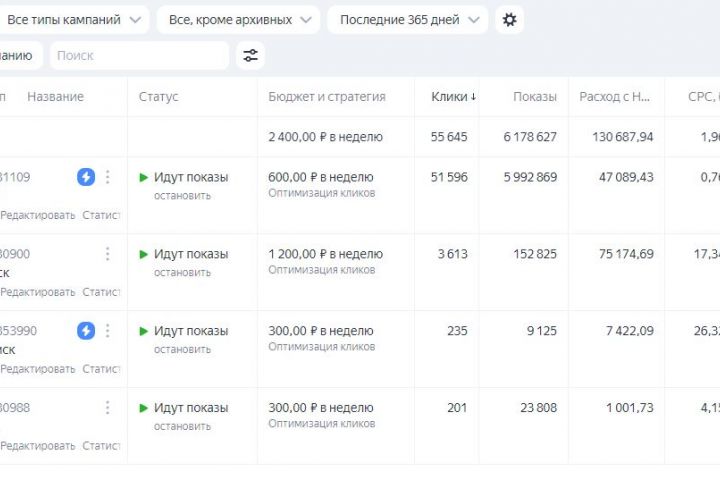Open the "600,00 ₽ в неделю" budget setting
The image size is (720, 480).
click(320, 177)
